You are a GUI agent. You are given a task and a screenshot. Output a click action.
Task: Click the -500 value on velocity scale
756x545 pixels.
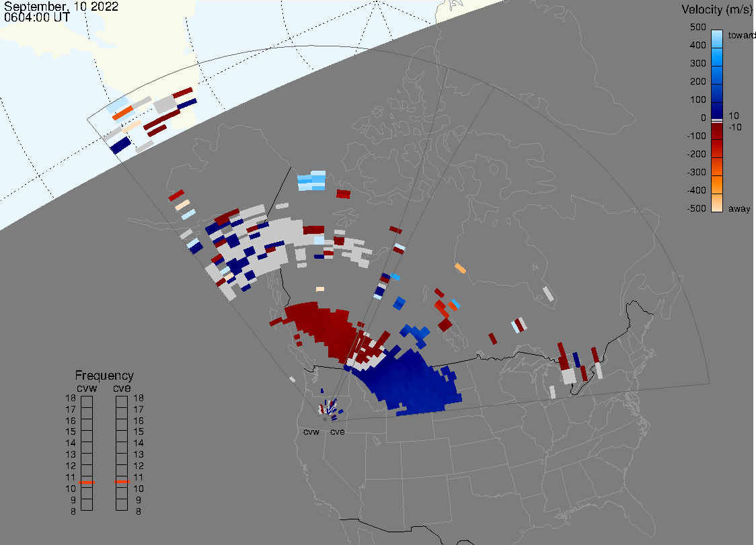[x=696, y=208]
